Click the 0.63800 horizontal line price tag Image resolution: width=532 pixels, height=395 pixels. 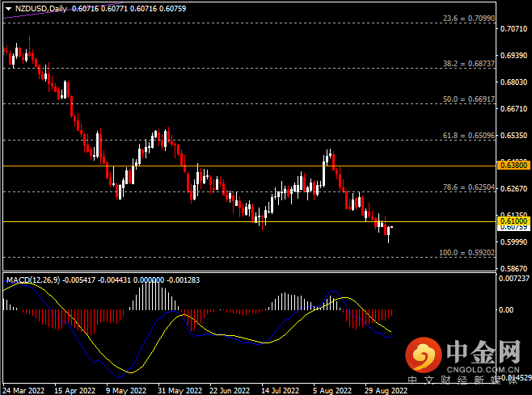(513, 165)
